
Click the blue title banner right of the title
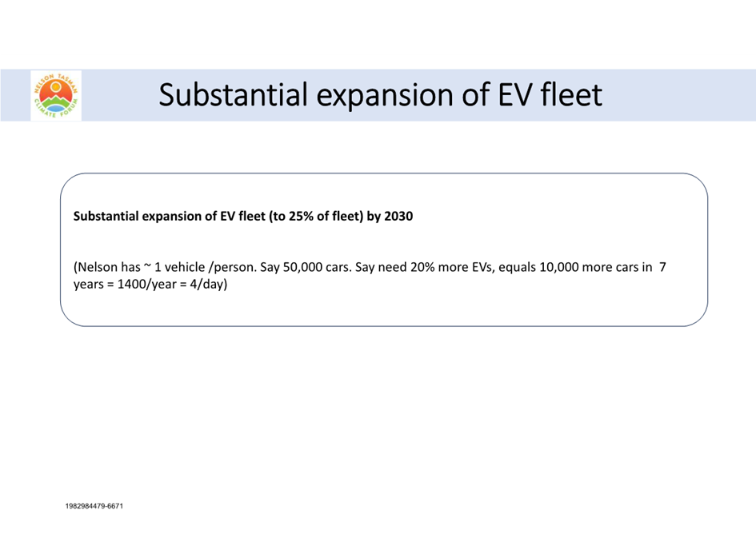point(680,95)
